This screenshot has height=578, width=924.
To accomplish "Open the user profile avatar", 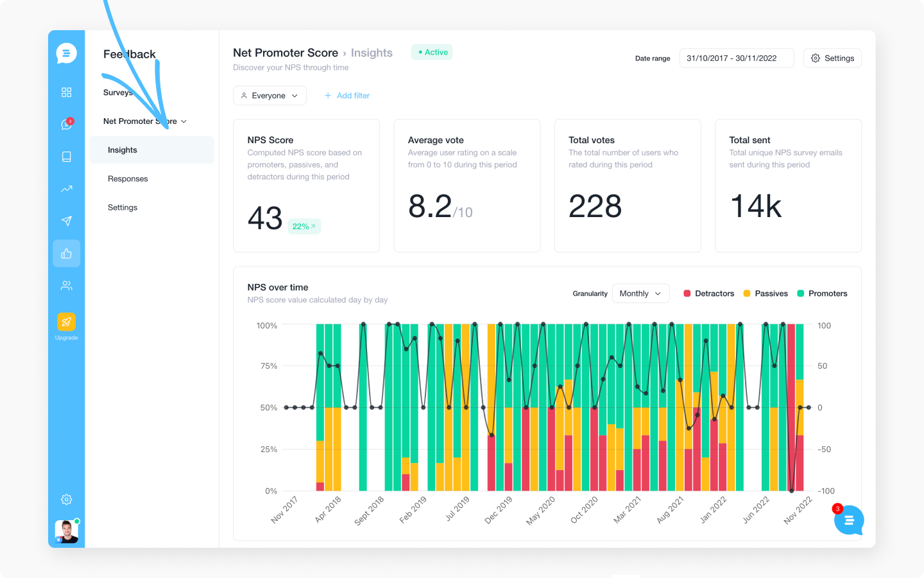I will click(x=66, y=532).
